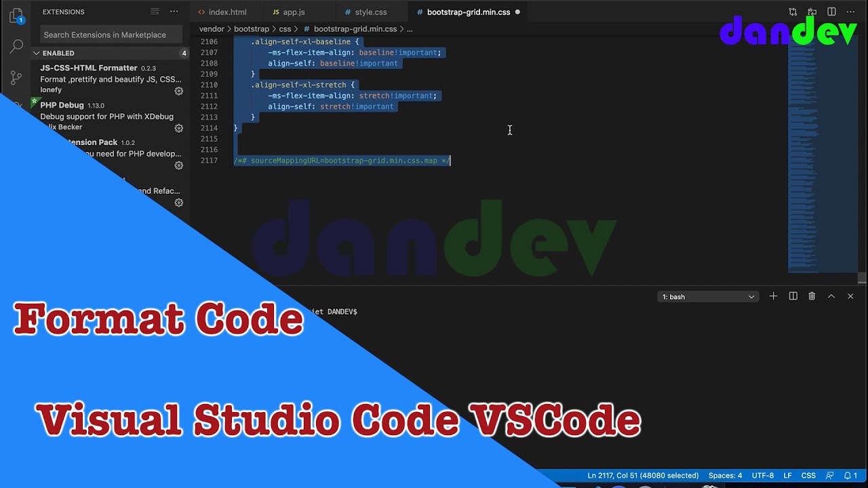868x488 pixels.
Task: Open changes via the compare icon
Action: point(793,12)
